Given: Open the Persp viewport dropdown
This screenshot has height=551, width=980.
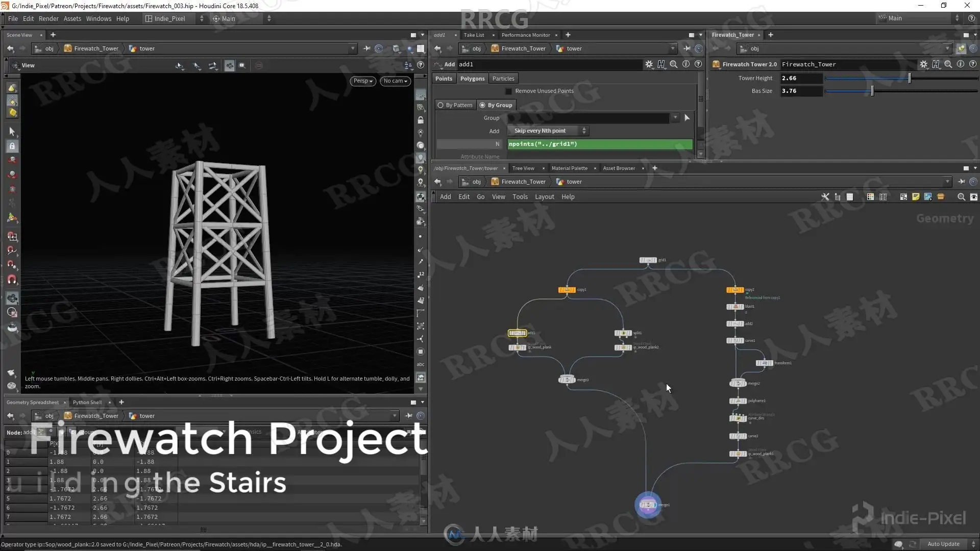Looking at the screenshot, I should tap(363, 81).
